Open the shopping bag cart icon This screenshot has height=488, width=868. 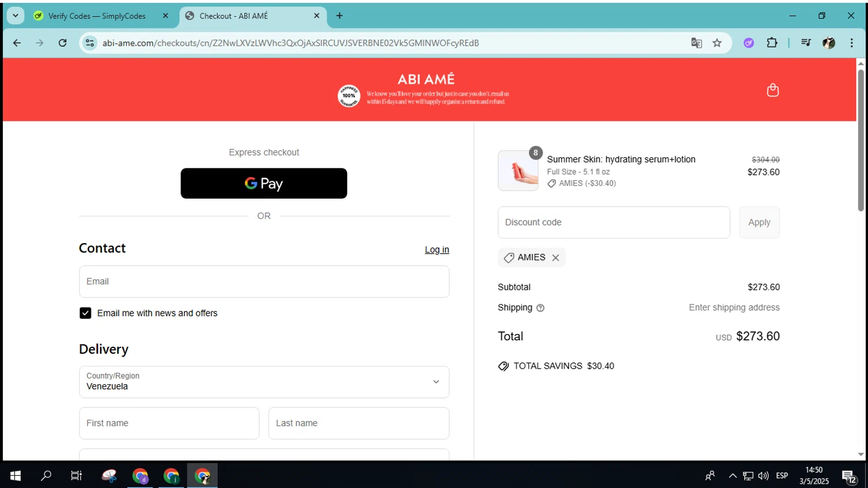click(x=773, y=90)
